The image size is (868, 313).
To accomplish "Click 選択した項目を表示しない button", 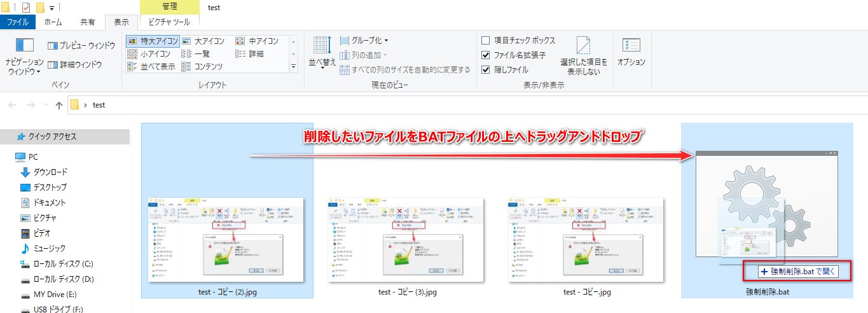I will tap(584, 56).
